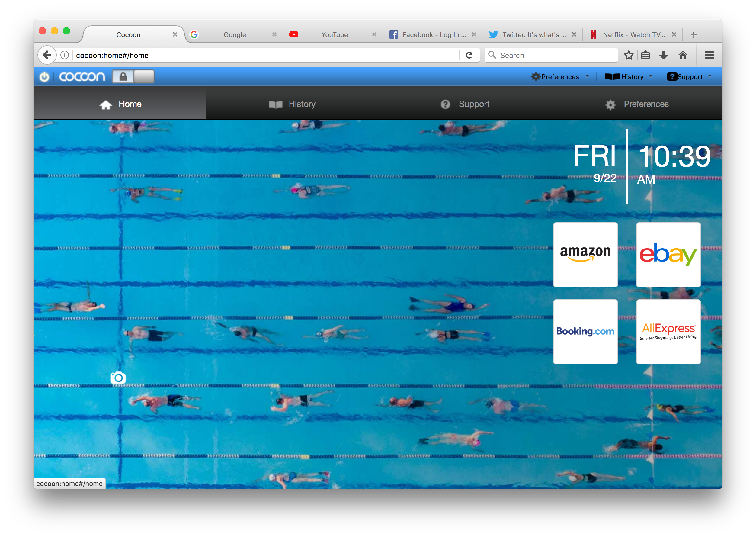Reload the current page

tap(469, 55)
